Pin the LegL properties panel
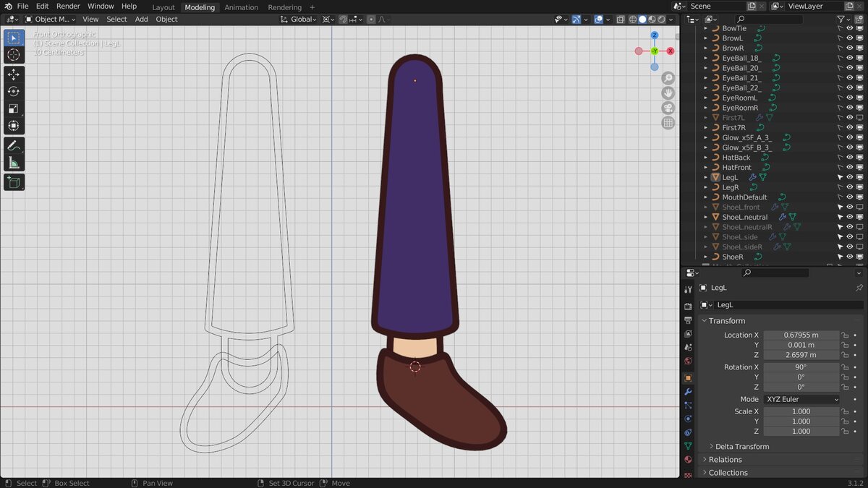 click(x=859, y=288)
